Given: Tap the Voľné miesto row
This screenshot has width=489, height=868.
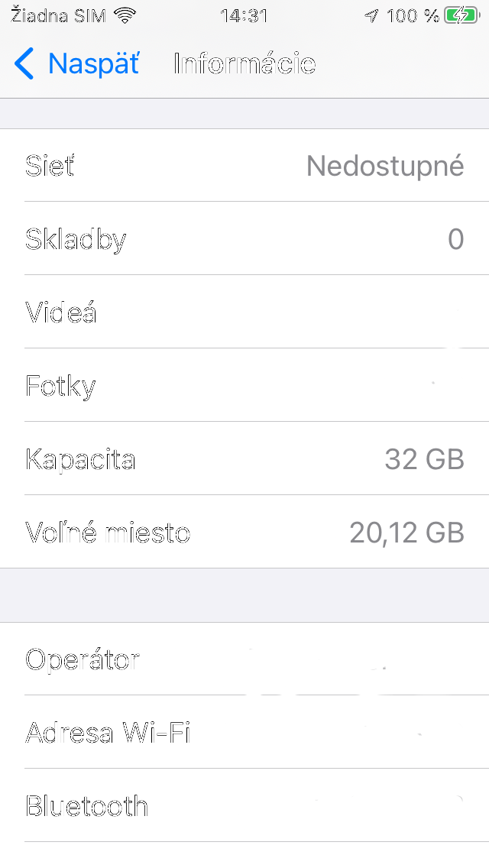Looking at the screenshot, I should click(x=244, y=533).
